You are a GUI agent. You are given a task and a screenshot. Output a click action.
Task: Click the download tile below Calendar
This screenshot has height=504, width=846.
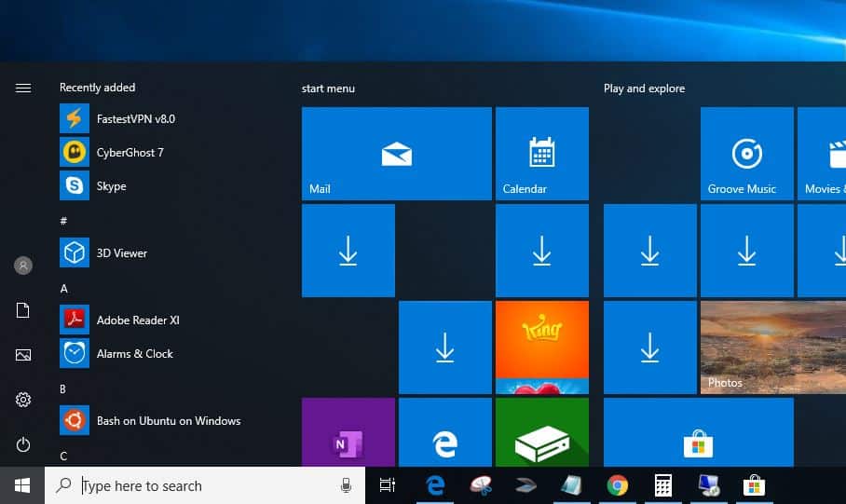542,251
